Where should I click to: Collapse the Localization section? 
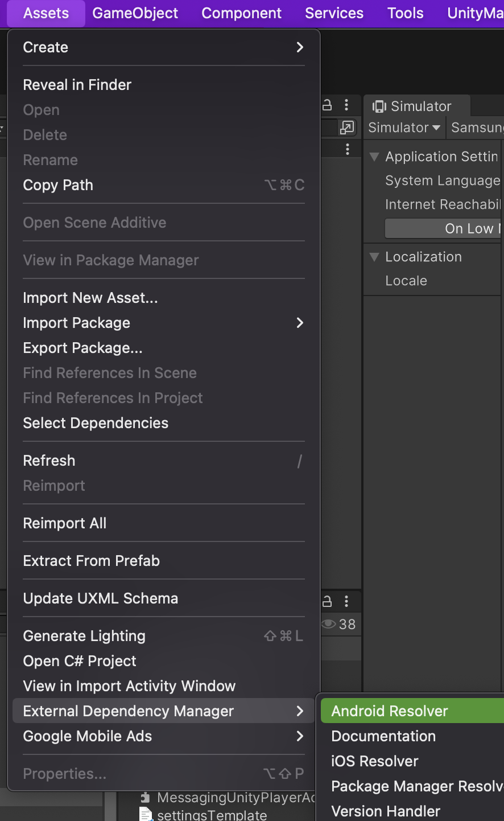pos(374,257)
